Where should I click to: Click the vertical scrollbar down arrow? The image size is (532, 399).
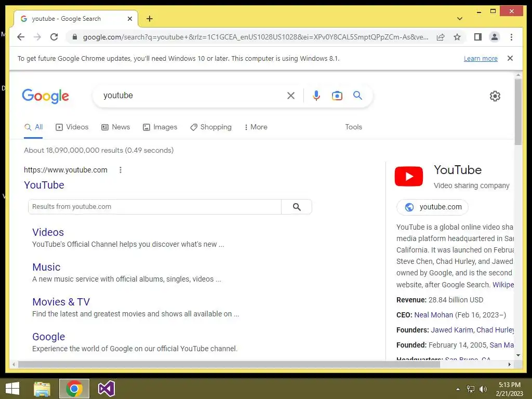point(518,355)
